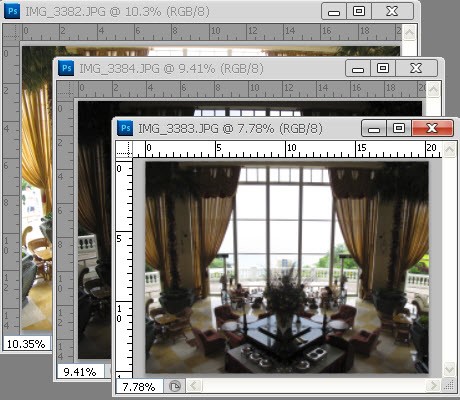This screenshot has height=400, width=460.
Task: Maximize the IMG_3383.JPG document window
Action: pyautogui.click(x=399, y=128)
